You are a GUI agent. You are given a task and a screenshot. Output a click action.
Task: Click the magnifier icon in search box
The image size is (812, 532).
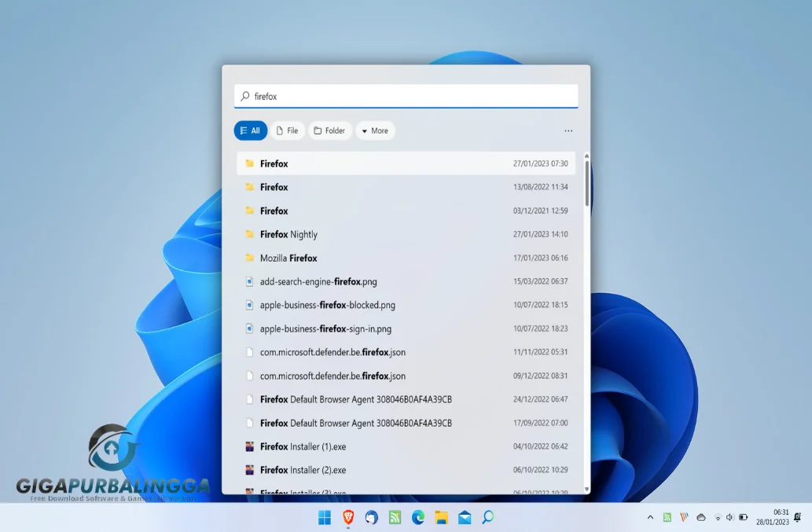245,96
